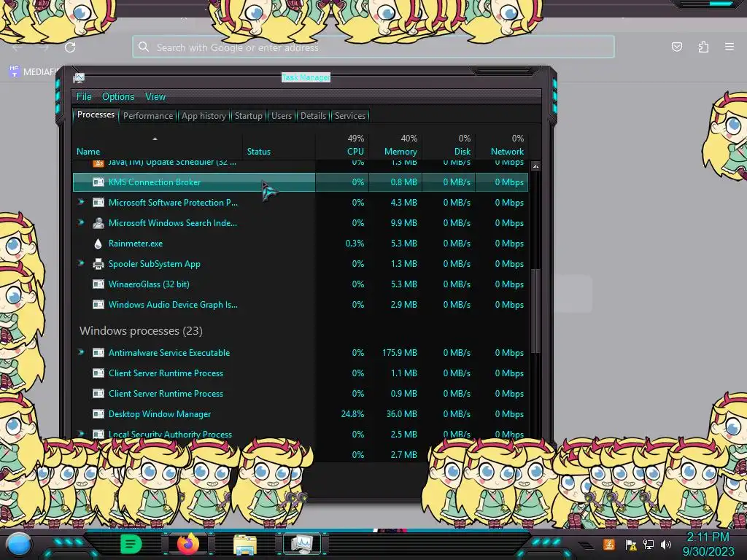Image resolution: width=747 pixels, height=560 pixels.
Task: Click the Rainmeter water drop icon
Action: [x=98, y=244]
